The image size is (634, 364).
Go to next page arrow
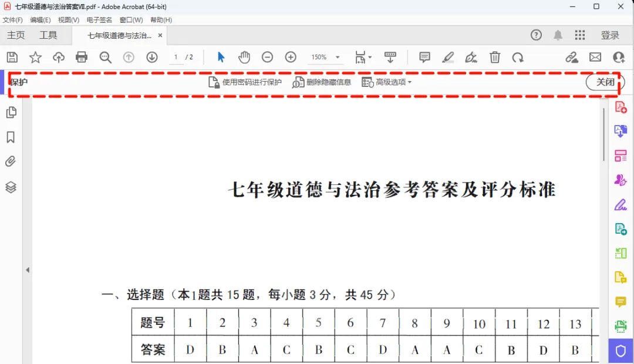point(152,58)
